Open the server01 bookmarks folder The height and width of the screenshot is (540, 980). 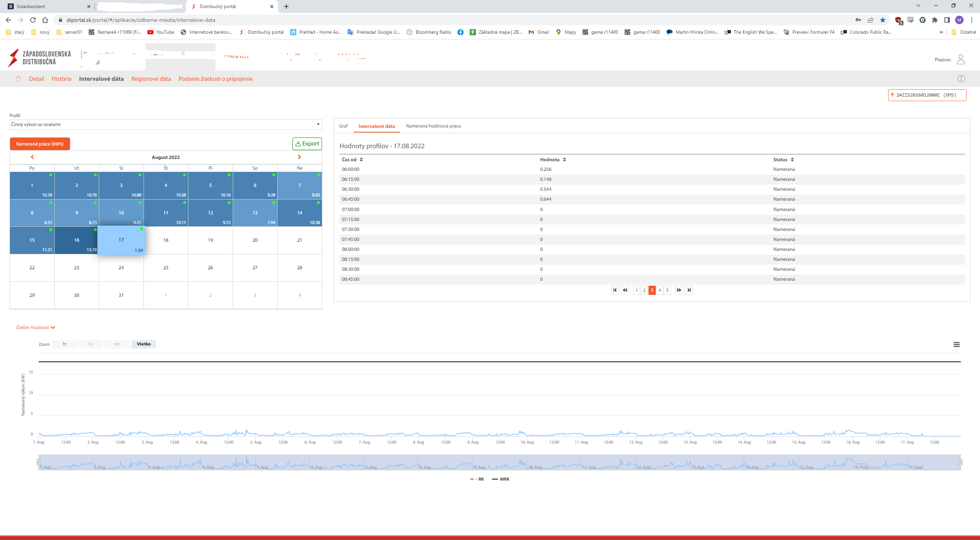click(x=69, y=32)
